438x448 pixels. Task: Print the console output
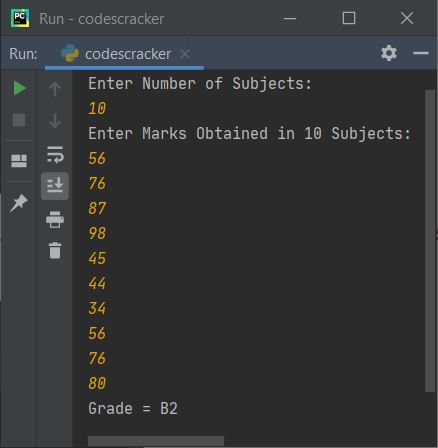pos(55,219)
